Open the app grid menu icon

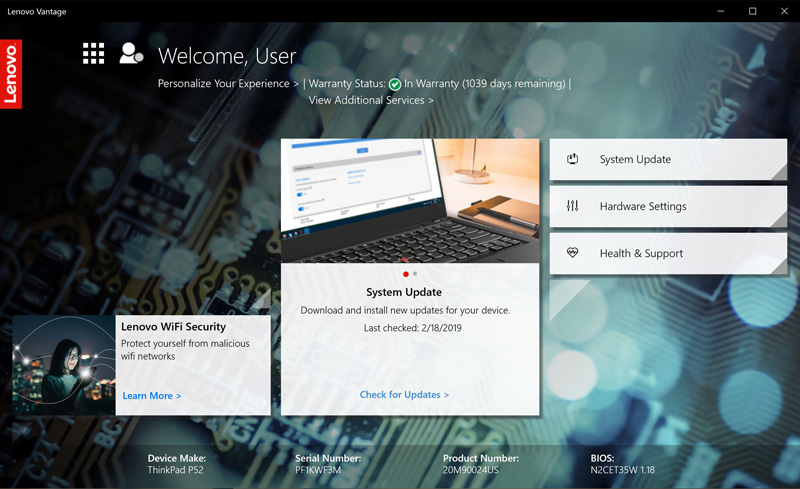93,54
